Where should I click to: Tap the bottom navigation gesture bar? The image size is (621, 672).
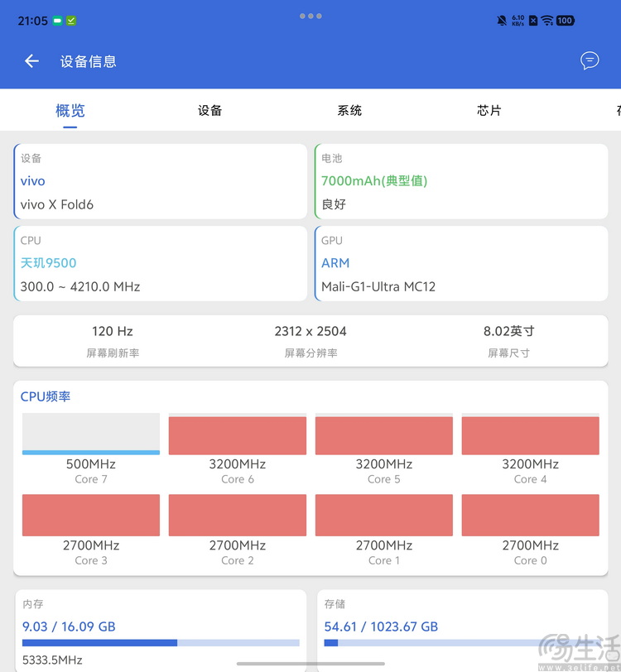pyautogui.click(x=310, y=664)
